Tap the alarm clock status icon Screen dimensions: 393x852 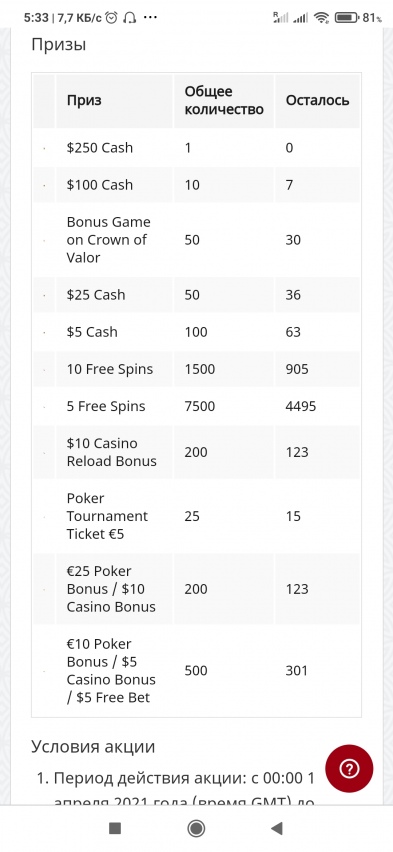[111, 18]
